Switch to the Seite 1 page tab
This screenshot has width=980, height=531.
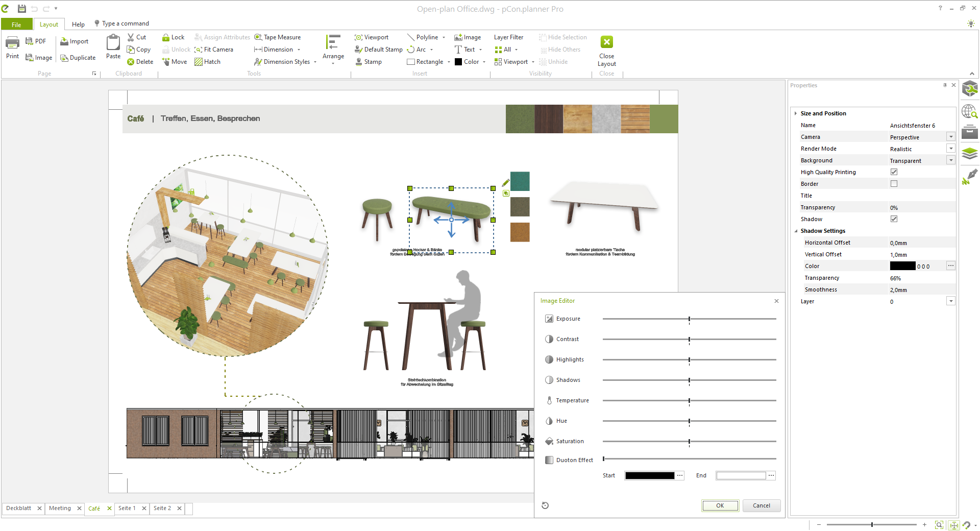127,509
